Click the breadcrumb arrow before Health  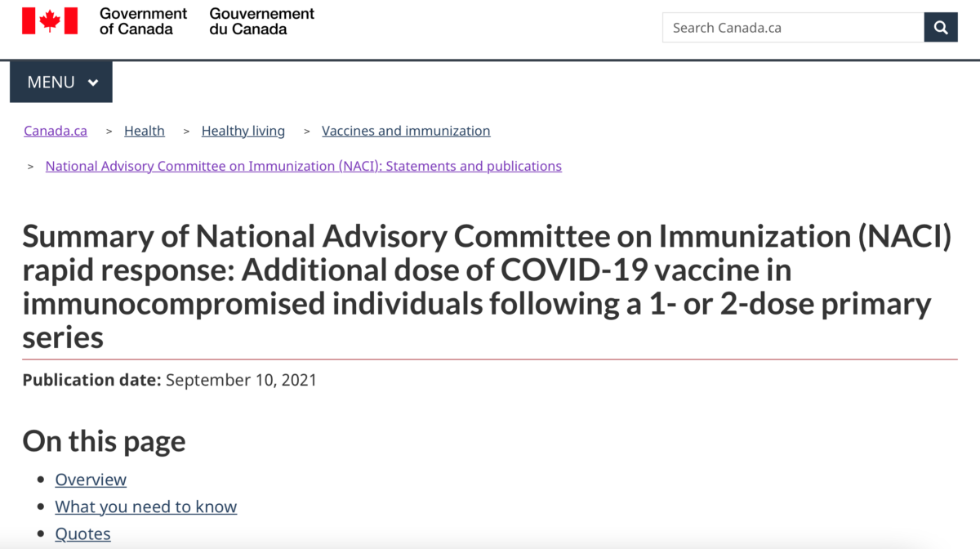click(x=109, y=132)
